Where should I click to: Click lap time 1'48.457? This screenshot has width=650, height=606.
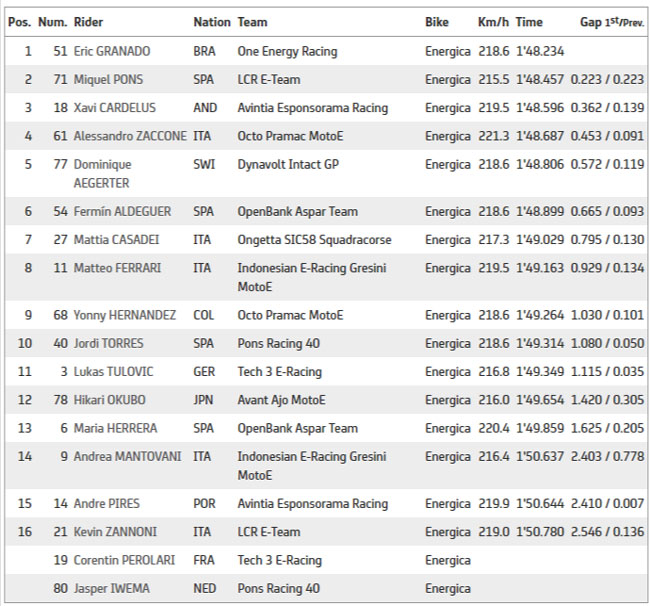tap(540, 80)
